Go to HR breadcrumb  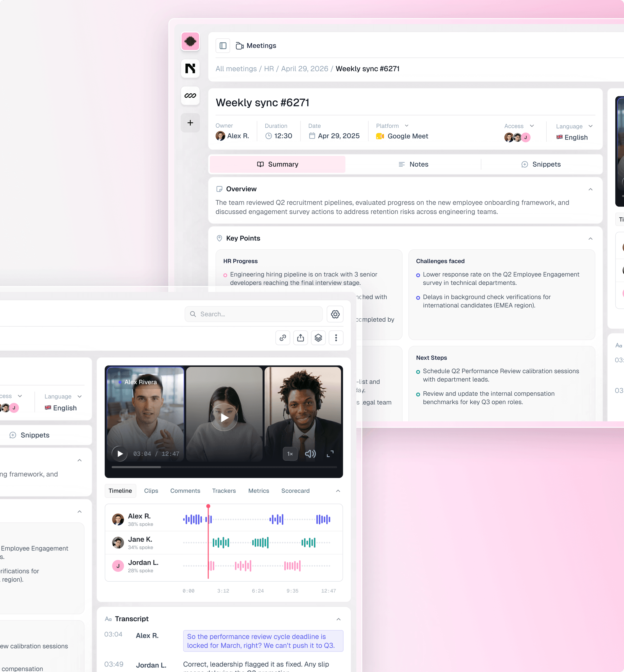pos(269,68)
